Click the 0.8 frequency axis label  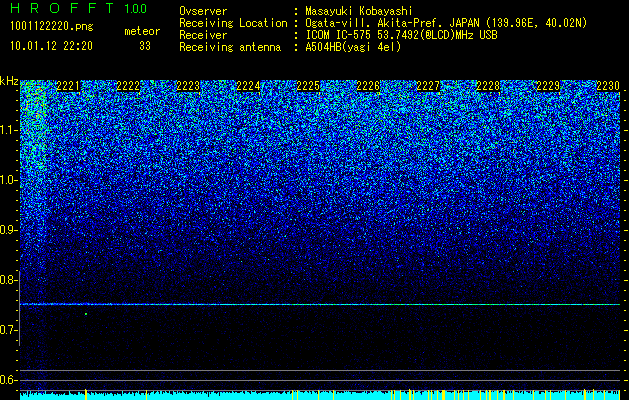coord(7,280)
